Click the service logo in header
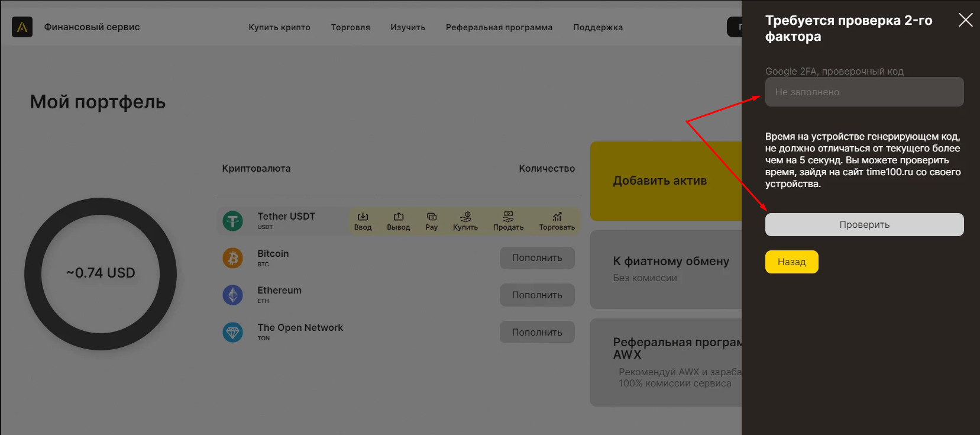 22,27
